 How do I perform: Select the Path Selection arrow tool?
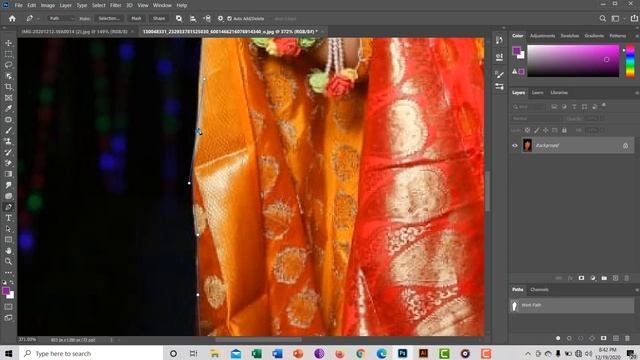tap(8, 229)
